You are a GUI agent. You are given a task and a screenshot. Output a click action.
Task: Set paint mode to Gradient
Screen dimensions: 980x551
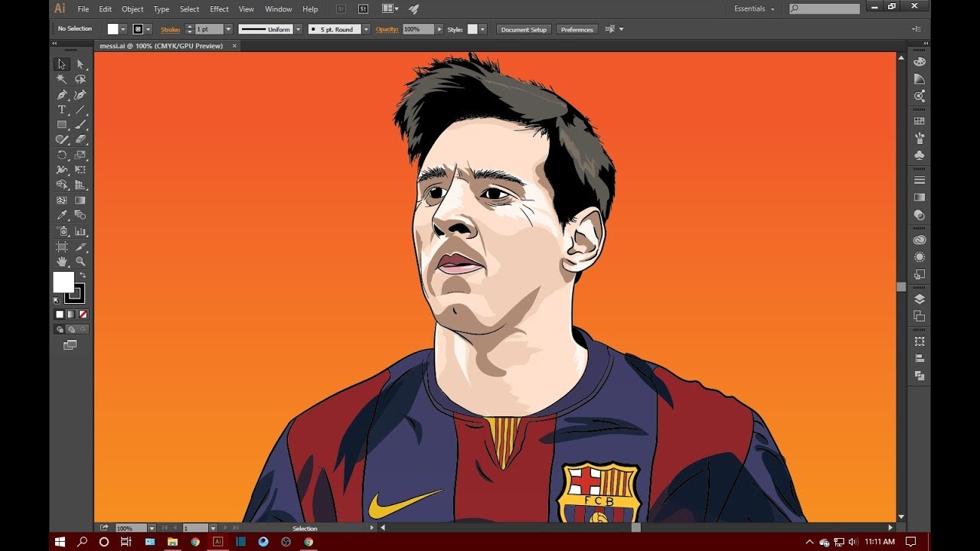click(x=71, y=315)
